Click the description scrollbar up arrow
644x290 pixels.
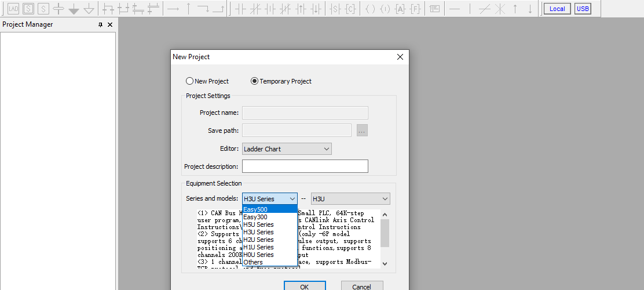[x=385, y=215]
